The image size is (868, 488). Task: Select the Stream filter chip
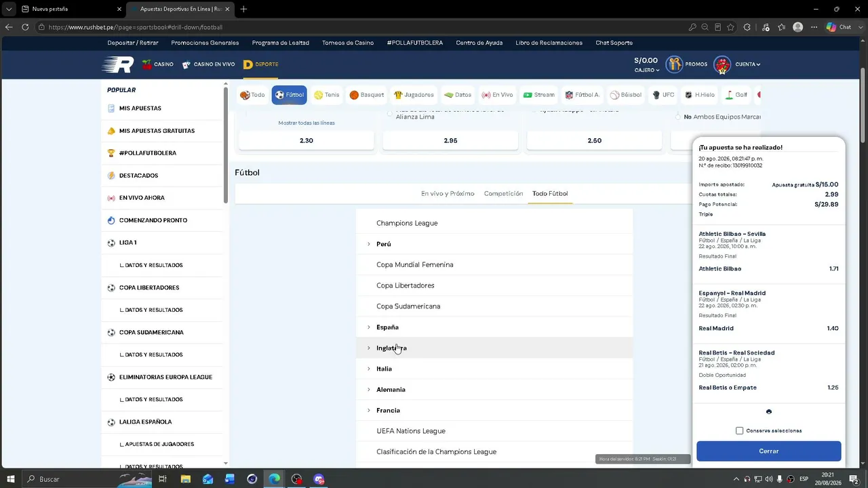pos(539,95)
